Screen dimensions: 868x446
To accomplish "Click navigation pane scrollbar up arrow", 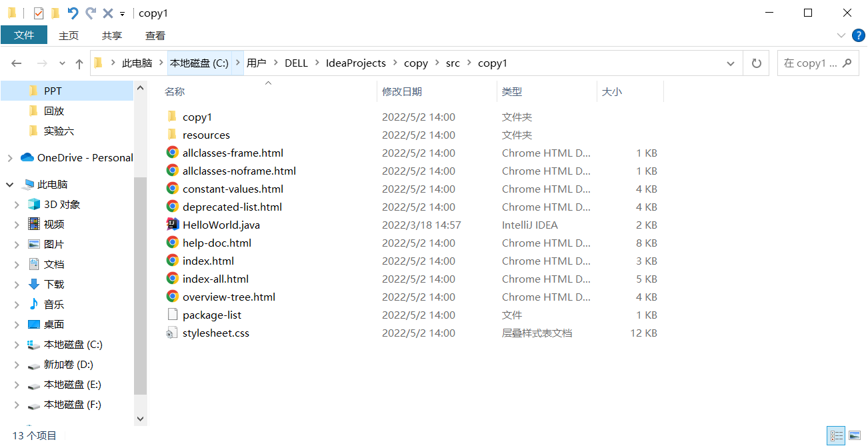I will 140,87.
